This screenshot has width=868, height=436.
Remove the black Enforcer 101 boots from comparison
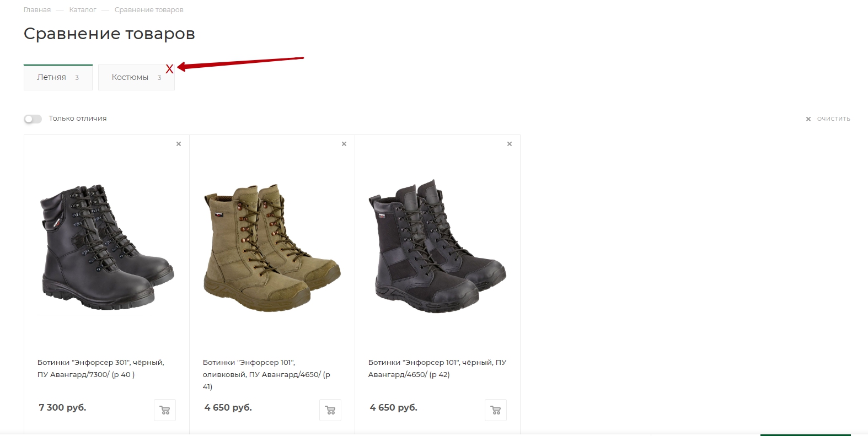(510, 144)
